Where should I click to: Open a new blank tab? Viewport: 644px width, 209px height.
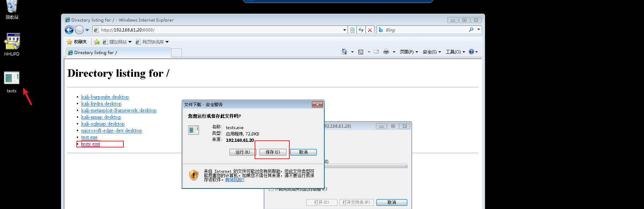pyautogui.click(x=176, y=53)
